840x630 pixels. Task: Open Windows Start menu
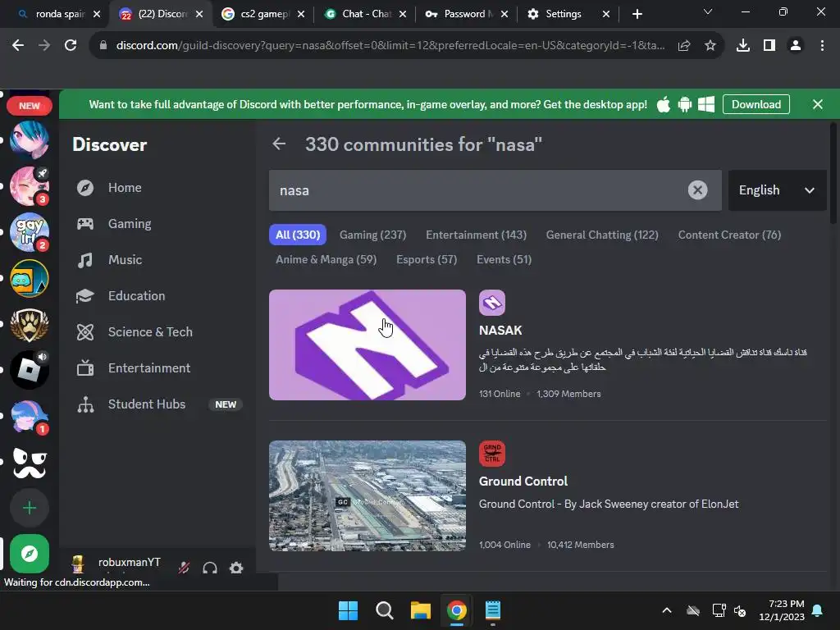[348, 610]
